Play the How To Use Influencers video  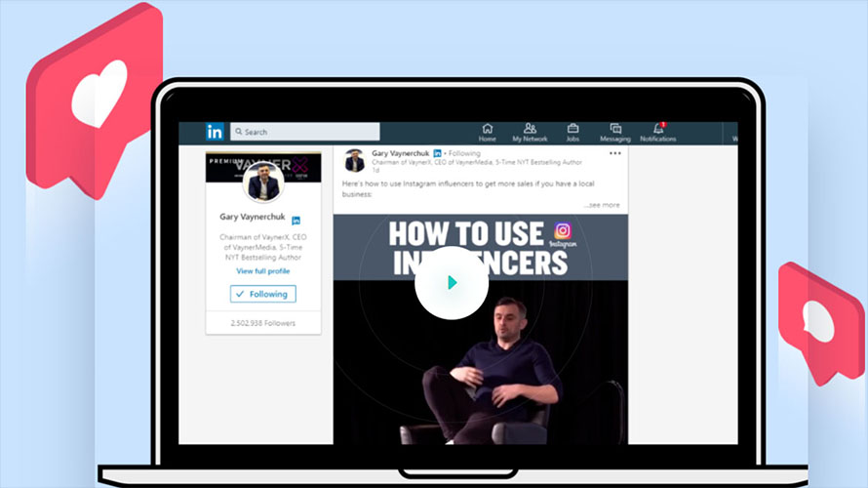(x=452, y=282)
